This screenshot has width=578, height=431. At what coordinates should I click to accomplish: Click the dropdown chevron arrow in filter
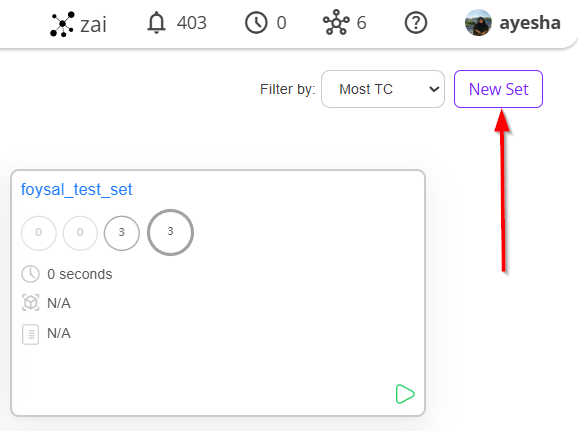[x=434, y=89]
